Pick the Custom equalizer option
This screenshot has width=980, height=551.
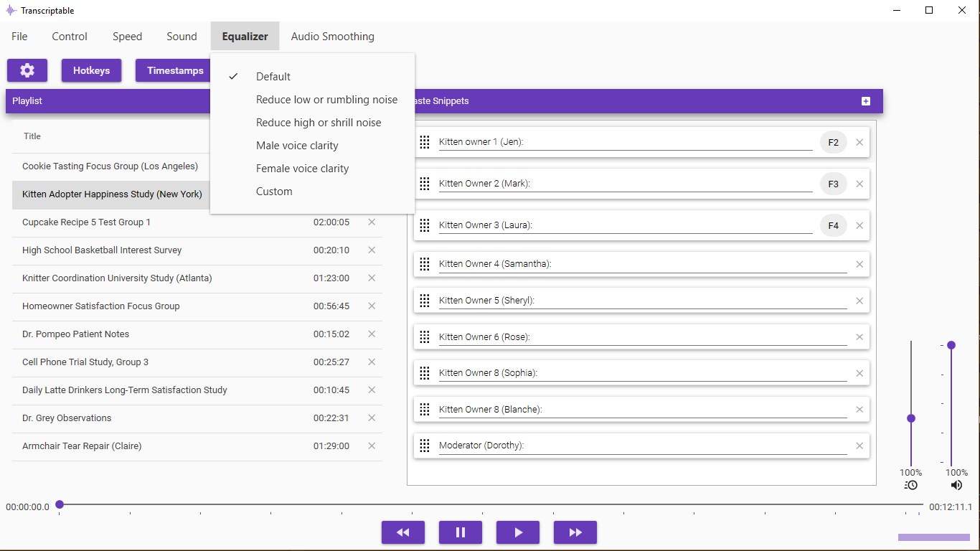[313, 192]
